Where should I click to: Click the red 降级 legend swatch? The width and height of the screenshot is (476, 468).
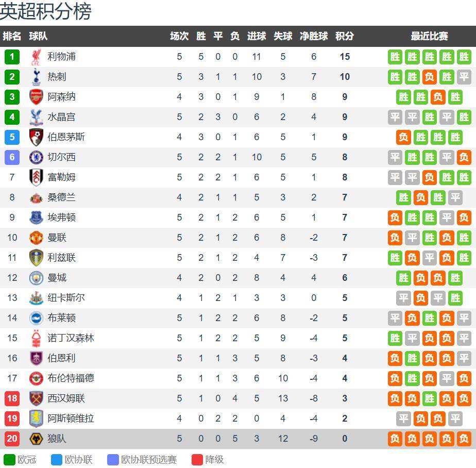click(x=197, y=459)
